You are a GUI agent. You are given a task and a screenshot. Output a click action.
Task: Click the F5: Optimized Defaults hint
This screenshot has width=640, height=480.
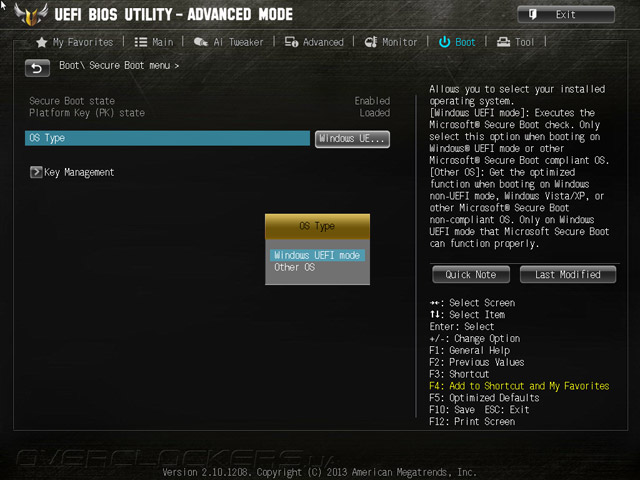(484, 398)
